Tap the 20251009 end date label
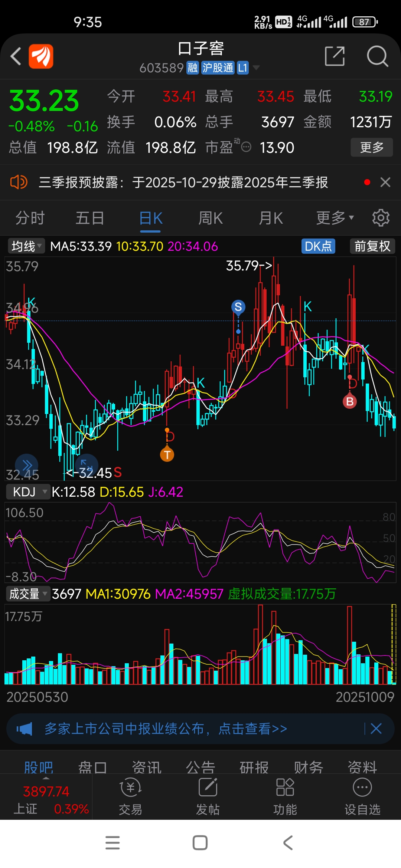The height and width of the screenshot is (868, 401). (365, 697)
